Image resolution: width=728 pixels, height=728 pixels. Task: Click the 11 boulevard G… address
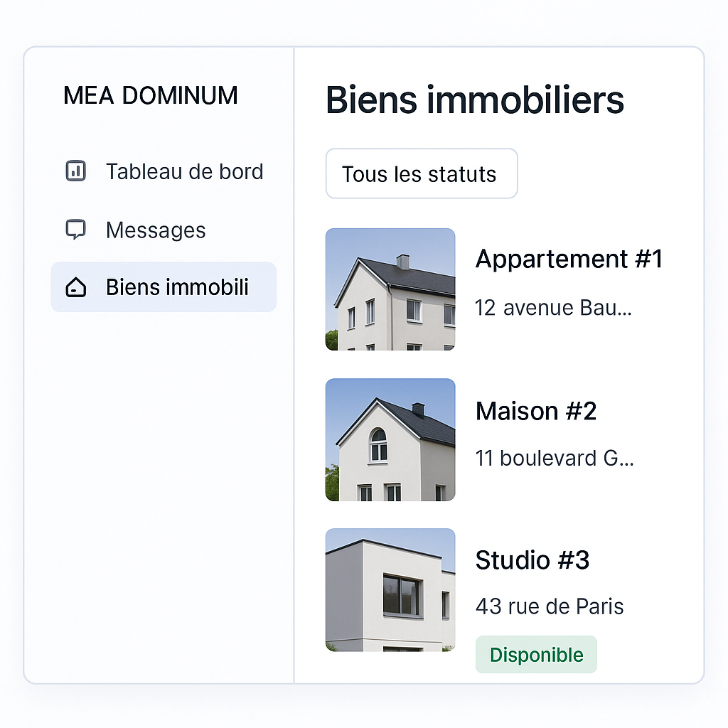click(x=555, y=458)
